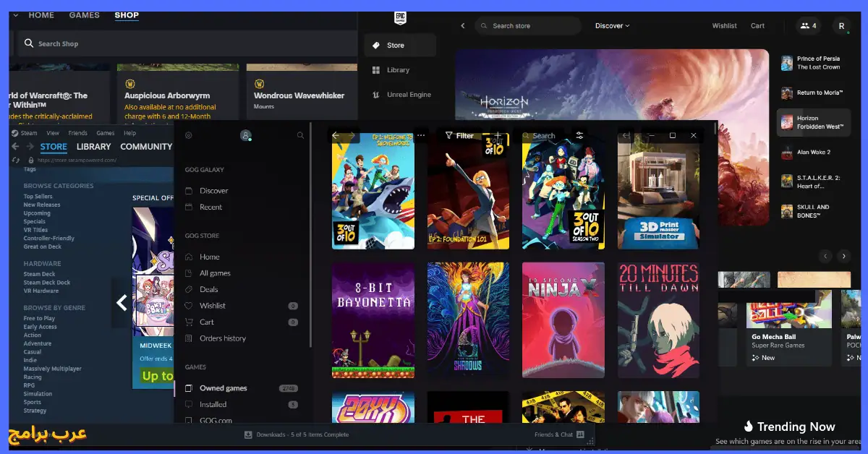This screenshot has height=454, width=868.
Task: Select GOG.com entry in GOG sidebar
Action: 216,420
